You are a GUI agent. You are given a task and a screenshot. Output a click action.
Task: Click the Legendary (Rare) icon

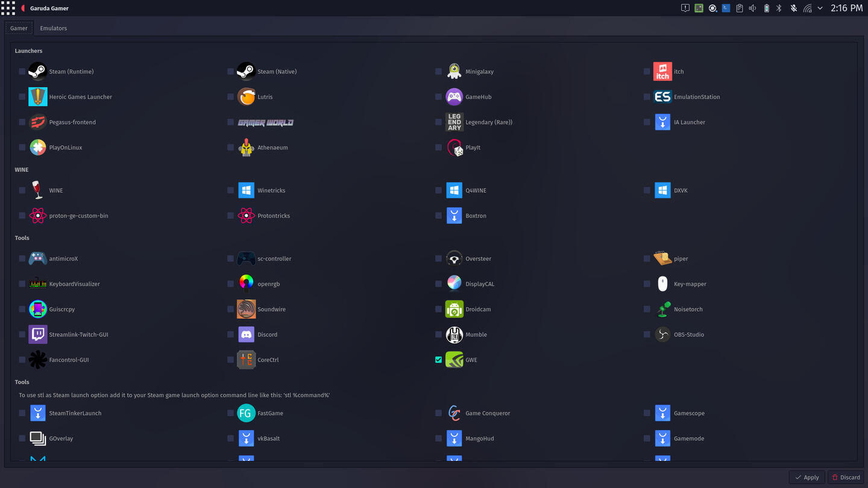pyautogui.click(x=454, y=122)
